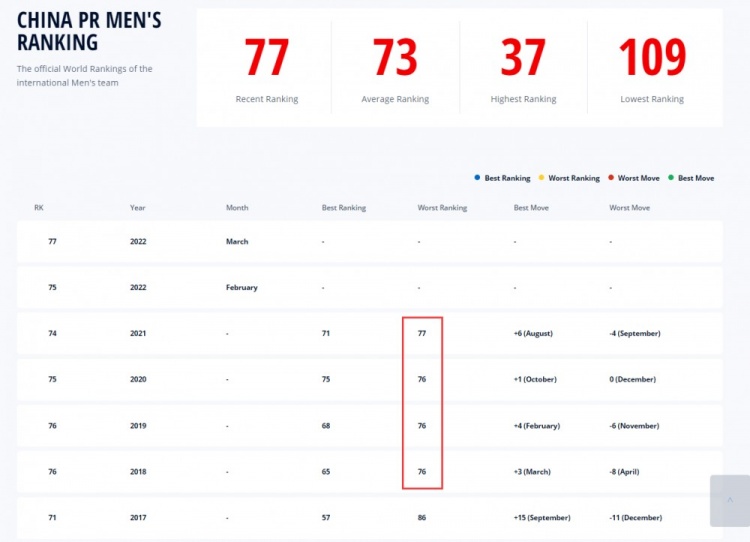Viewport: 750px width, 542px height.
Task: Click the 2017 year cell
Action: [x=138, y=518]
